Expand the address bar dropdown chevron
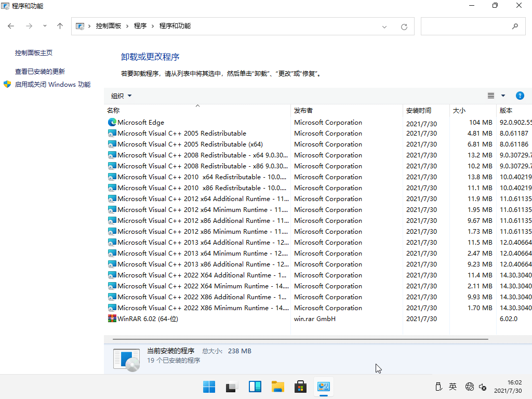 pos(383,25)
